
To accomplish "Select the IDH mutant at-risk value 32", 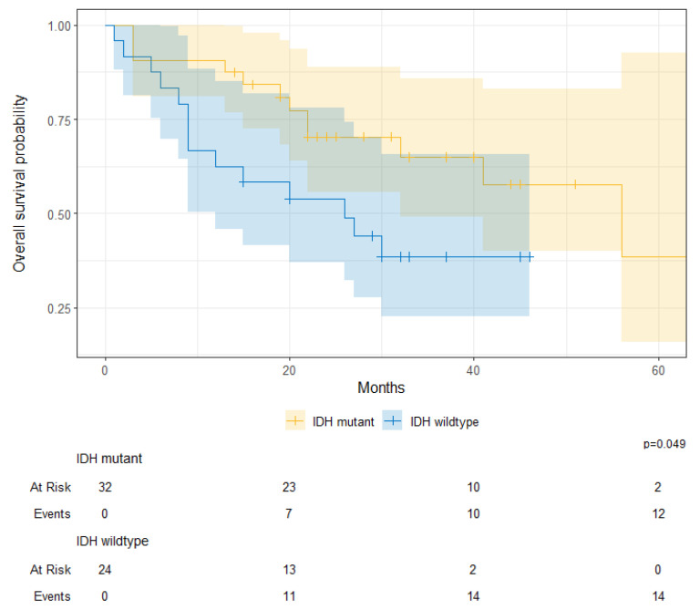I will point(105,487).
